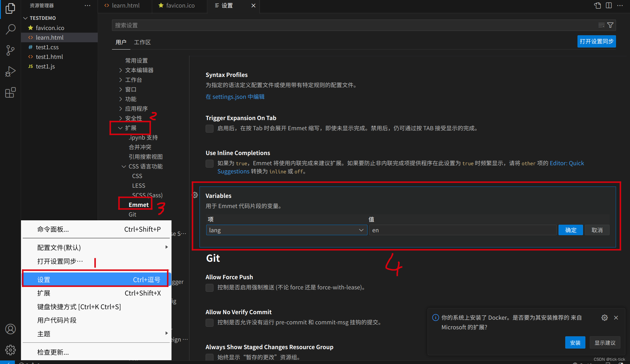Screen dimensions: 630x364
Task: Open the Extensions view icon
Action: click(10, 92)
